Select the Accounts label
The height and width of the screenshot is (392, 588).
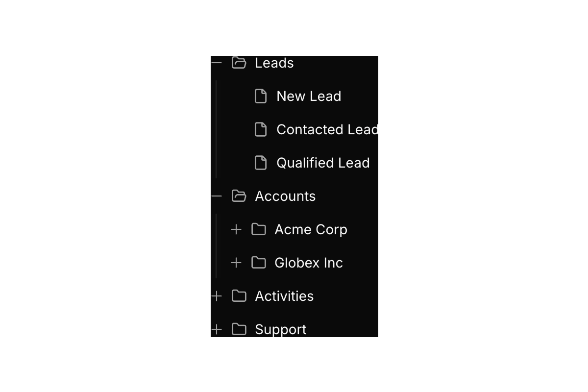point(285,196)
